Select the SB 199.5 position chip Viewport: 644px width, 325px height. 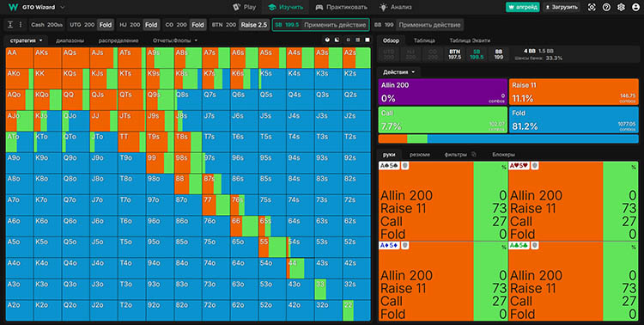477,54
